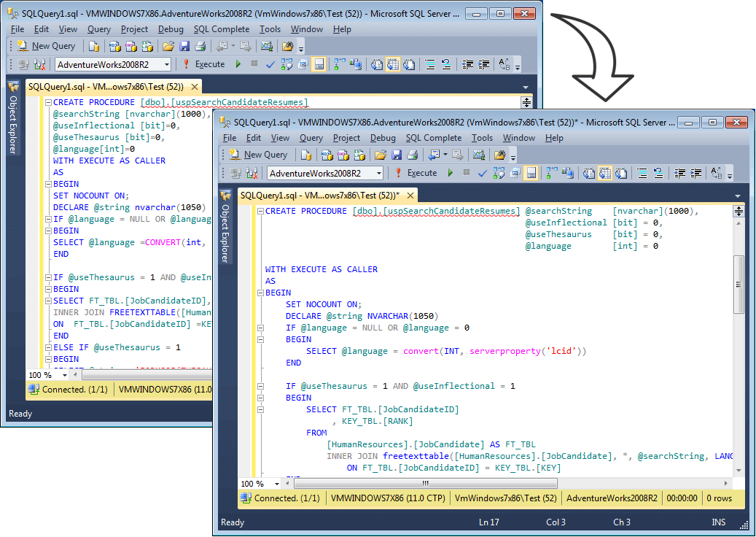
Task: Open the Activity Monitor icon in front window
Action: pos(478,155)
